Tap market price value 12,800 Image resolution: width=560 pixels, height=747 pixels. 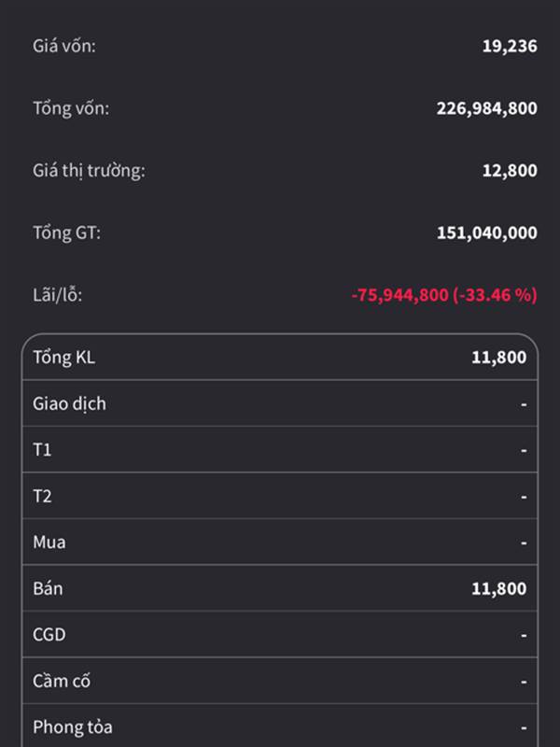[510, 171]
